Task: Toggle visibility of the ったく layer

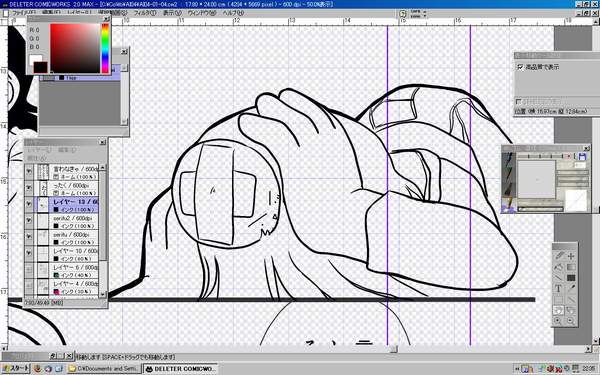Action: pos(29,189)
